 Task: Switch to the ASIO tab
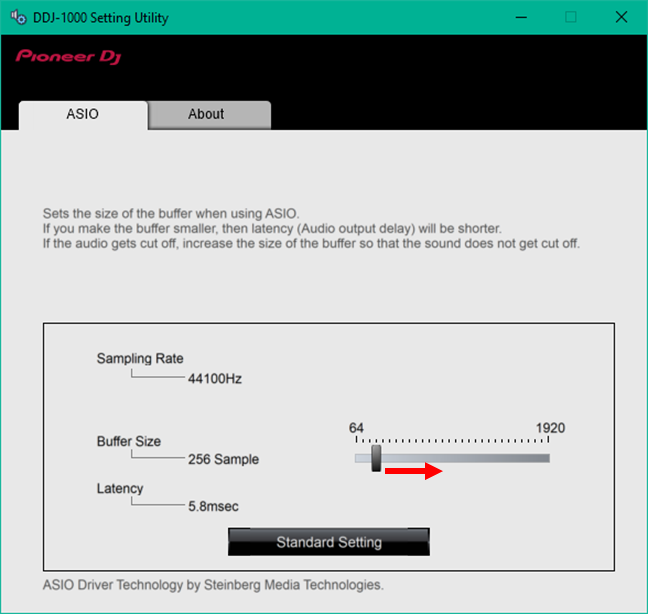[83, 114]
